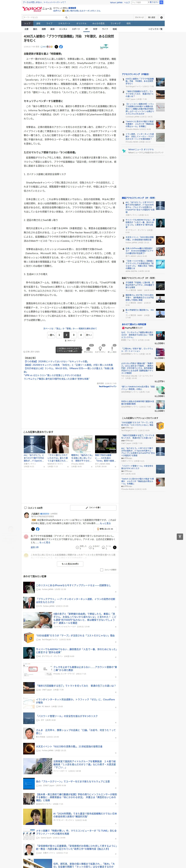Select the 科学 category tab
The width and height of the screenshot is (186, 868).
95,29
